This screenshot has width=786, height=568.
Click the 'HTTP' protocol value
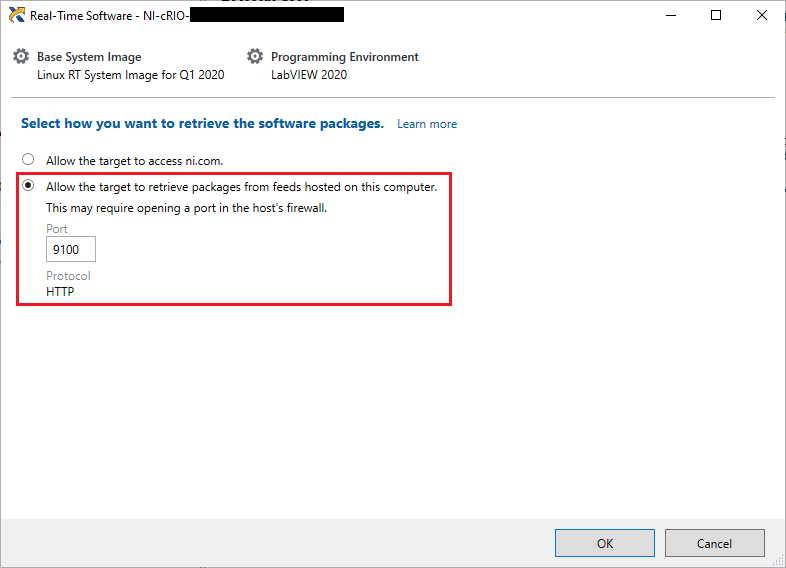pyautogui.click(x=60, y=292)
